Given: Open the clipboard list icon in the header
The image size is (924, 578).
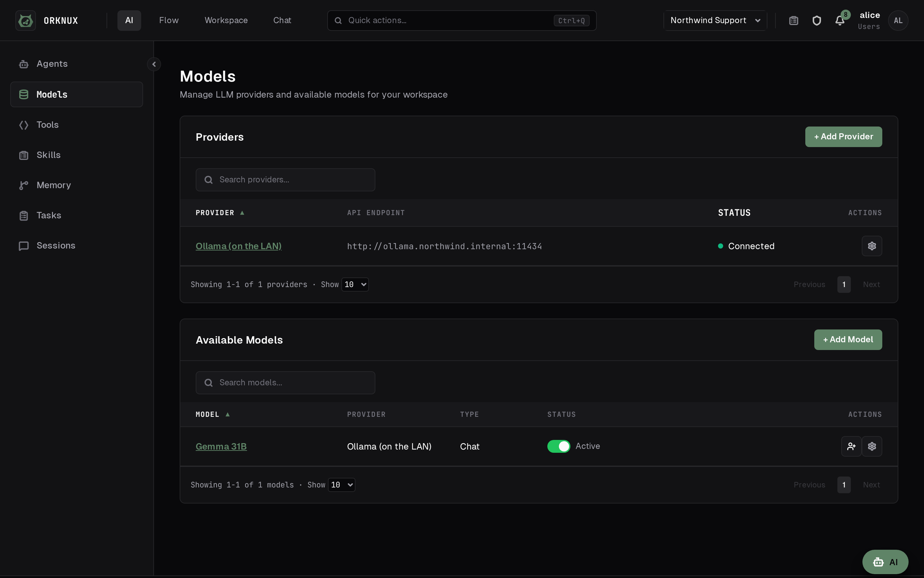Looking at the screenshot, I should point(793,20).
